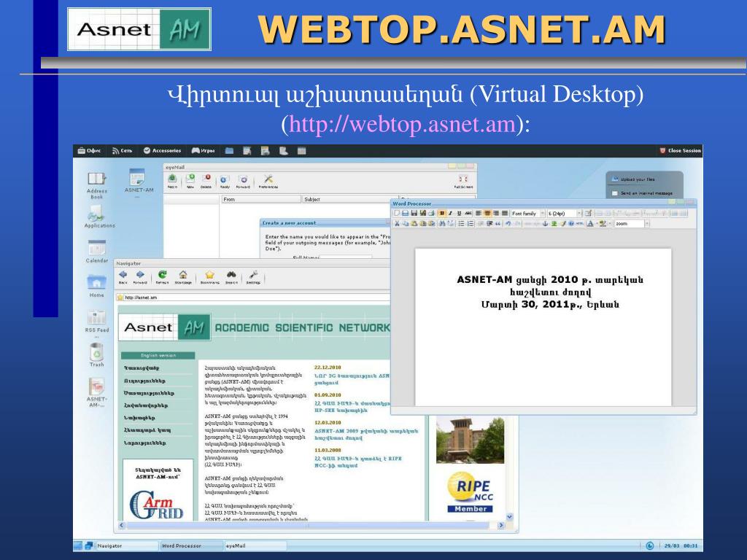Image resolution: width=747 pixels, height=560 pixels.
Task: Click Search binoculars in Navigator toolbar
Action: [x=231, y=277]
